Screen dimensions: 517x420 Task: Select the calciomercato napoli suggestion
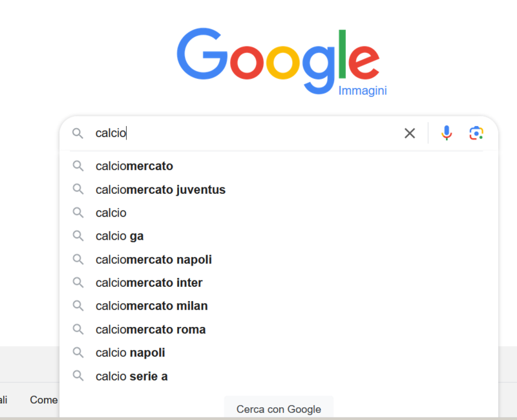click(279, 260)
